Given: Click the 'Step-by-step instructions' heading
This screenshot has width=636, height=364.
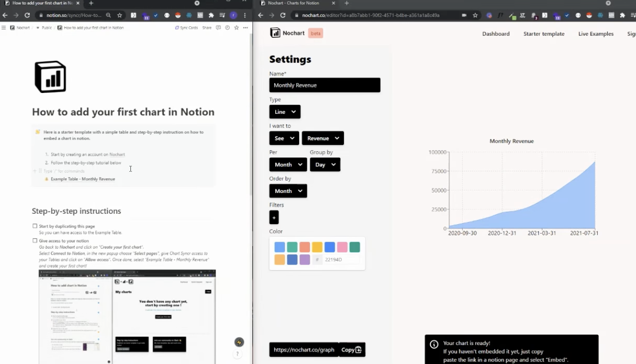Looking at the screenshot, I should pyautogui.click(x=76, y=211).
